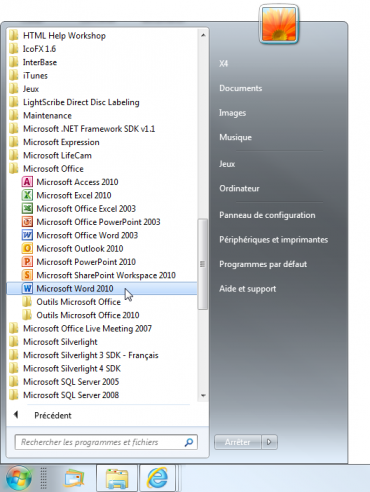The image size is (370, 492).
Task: Click the iTunes folder icon
Action: 13,75
